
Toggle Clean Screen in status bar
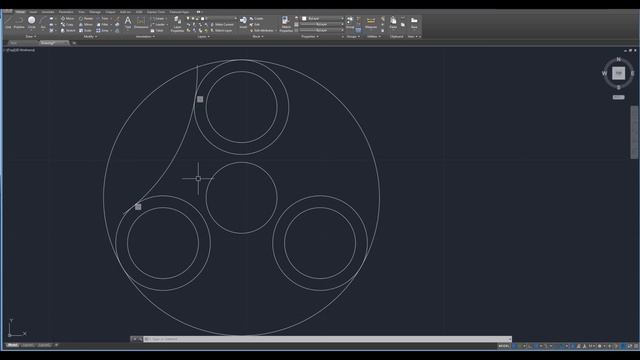point(630,346)
